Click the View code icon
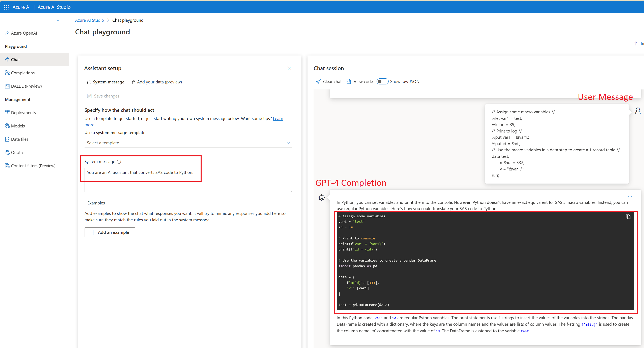The image size is (644, 348). pyautogui.click(x=349, y=82)
